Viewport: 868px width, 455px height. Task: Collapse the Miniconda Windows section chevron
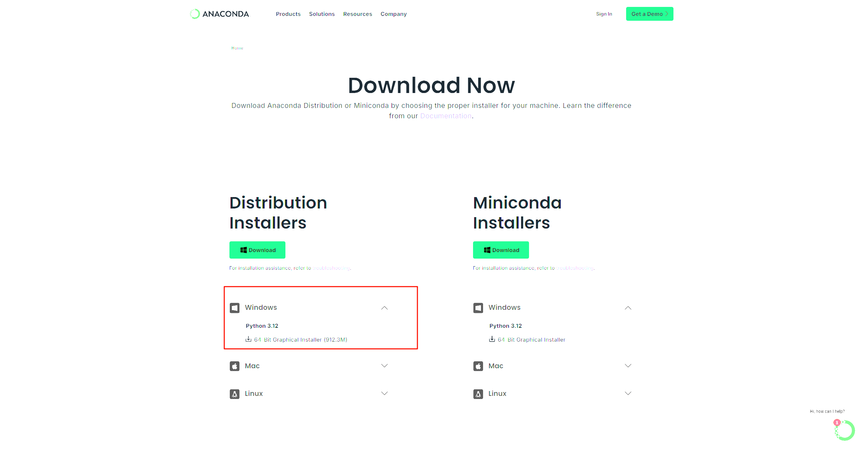pos(628,308)
